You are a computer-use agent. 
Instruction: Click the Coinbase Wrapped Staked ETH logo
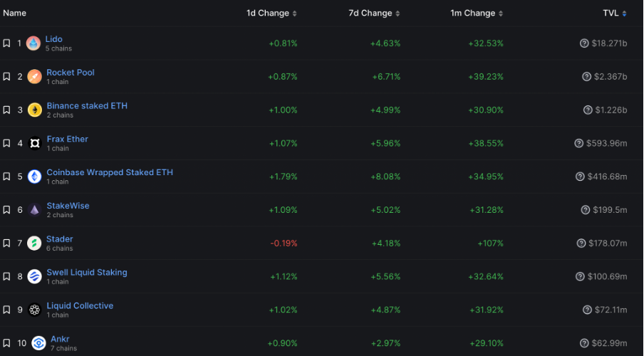click(34, 177)
